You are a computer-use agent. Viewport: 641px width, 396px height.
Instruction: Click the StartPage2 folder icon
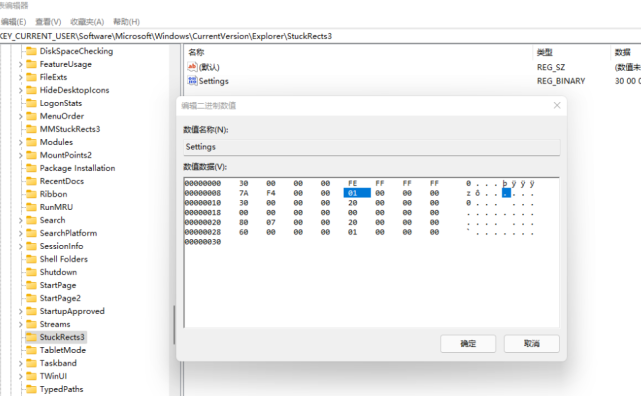click(31, 298)
